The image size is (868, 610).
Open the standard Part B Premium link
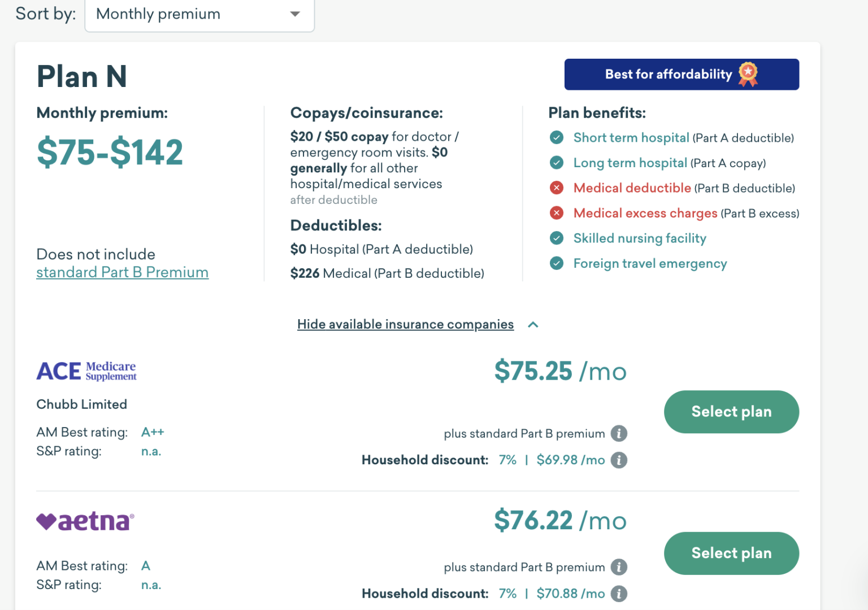122,272
